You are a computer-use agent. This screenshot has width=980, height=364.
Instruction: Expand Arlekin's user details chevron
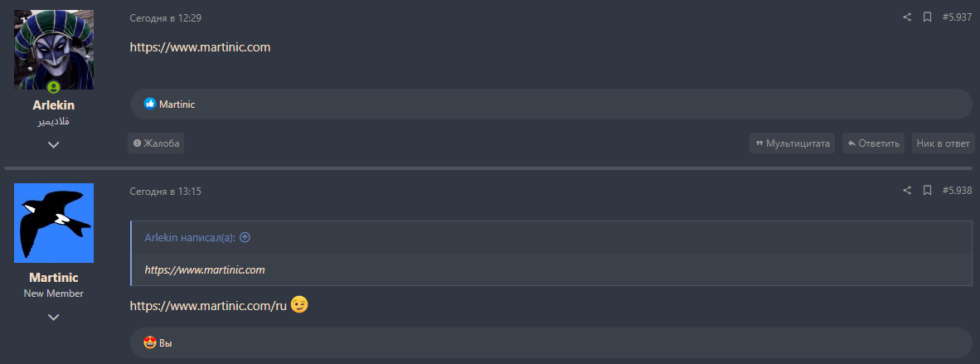[x=54, y=144]
